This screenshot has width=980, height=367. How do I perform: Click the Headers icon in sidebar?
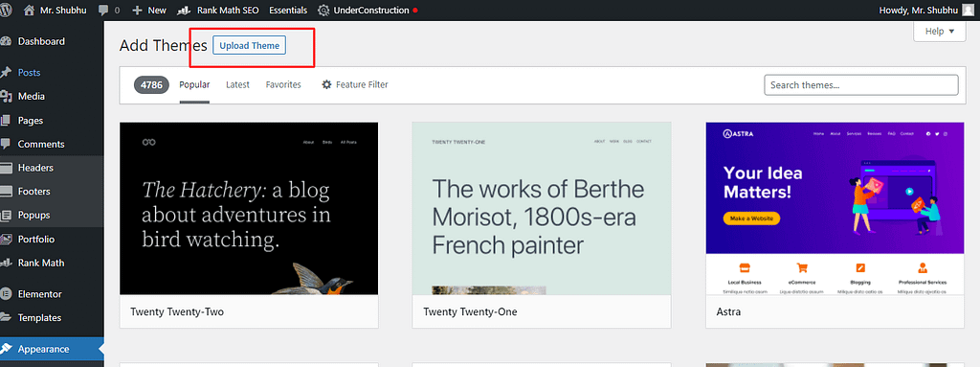pos(7,168)
